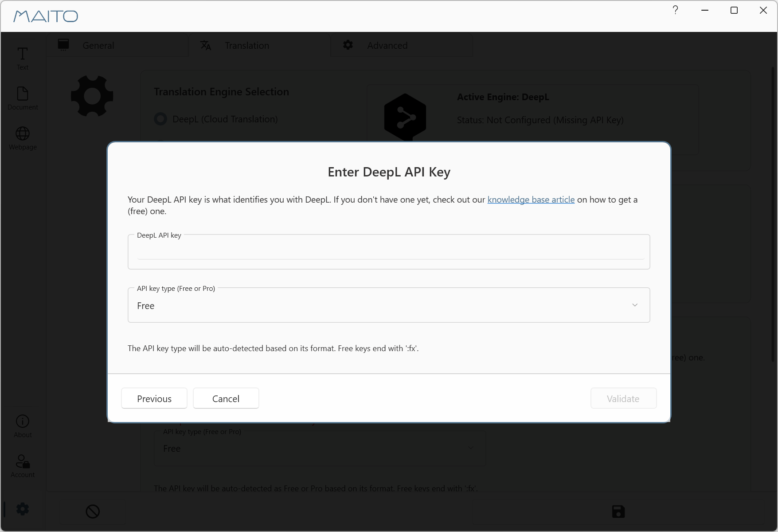Open the Text translation sidebar icon
Viewport: 778px width, 532px height.
point(23,58)
